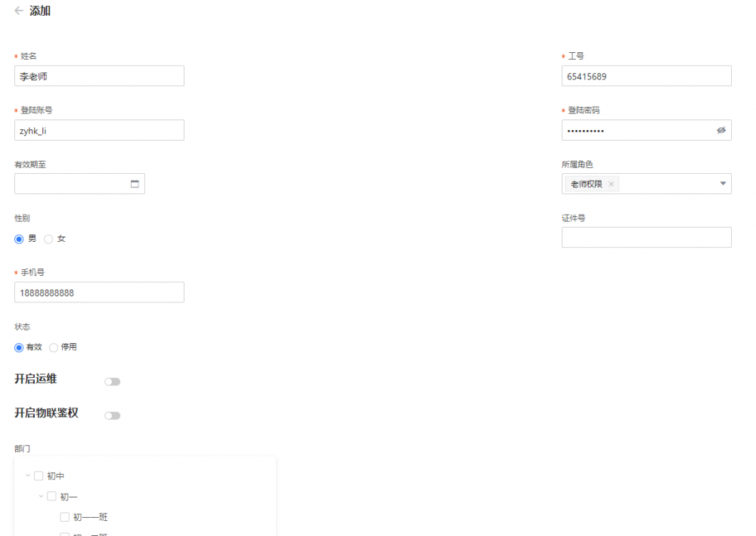Select the 男 gender radio button

click(x=19, y=239)
